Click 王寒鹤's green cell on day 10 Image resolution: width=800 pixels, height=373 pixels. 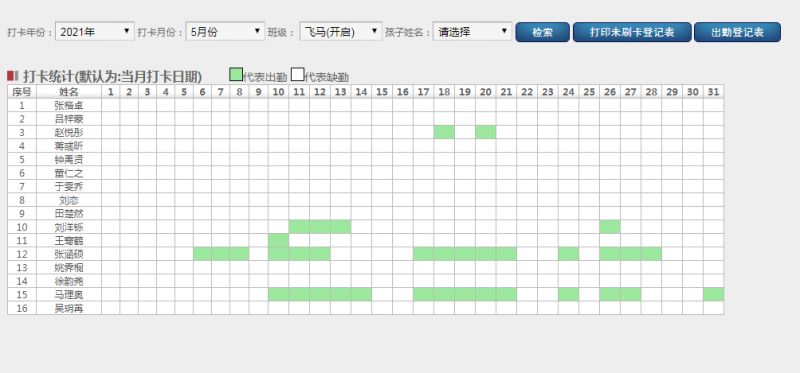point(279,240)
